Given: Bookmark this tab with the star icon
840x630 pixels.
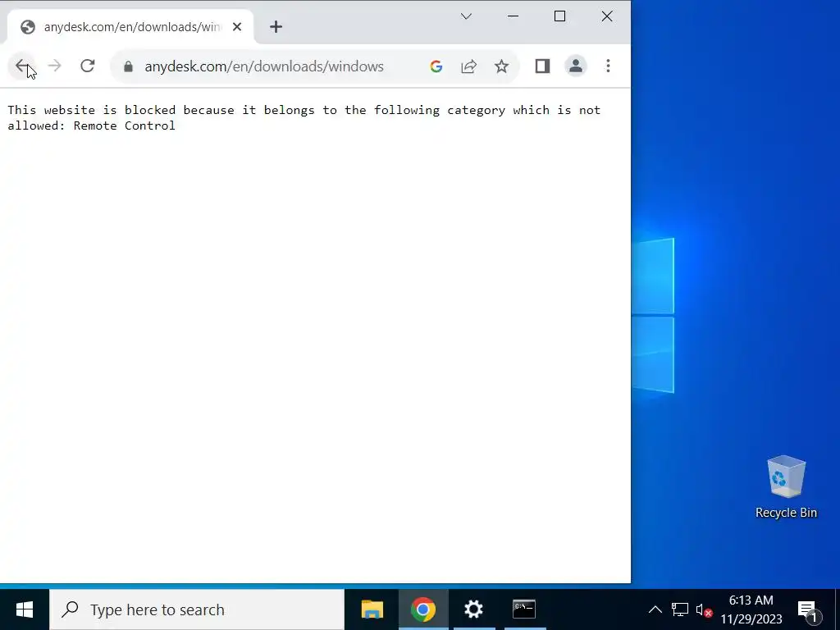Looking at the screenshot, I should click(501, 66).
